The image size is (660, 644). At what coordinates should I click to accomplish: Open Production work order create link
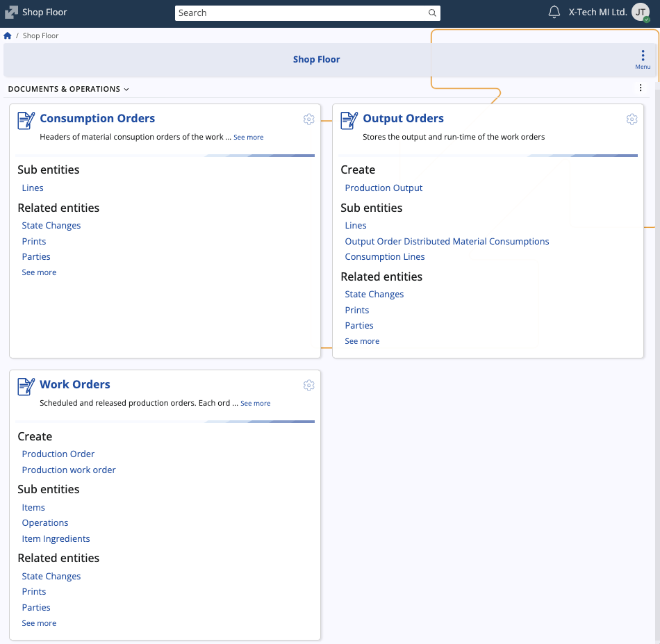[69, 470]
